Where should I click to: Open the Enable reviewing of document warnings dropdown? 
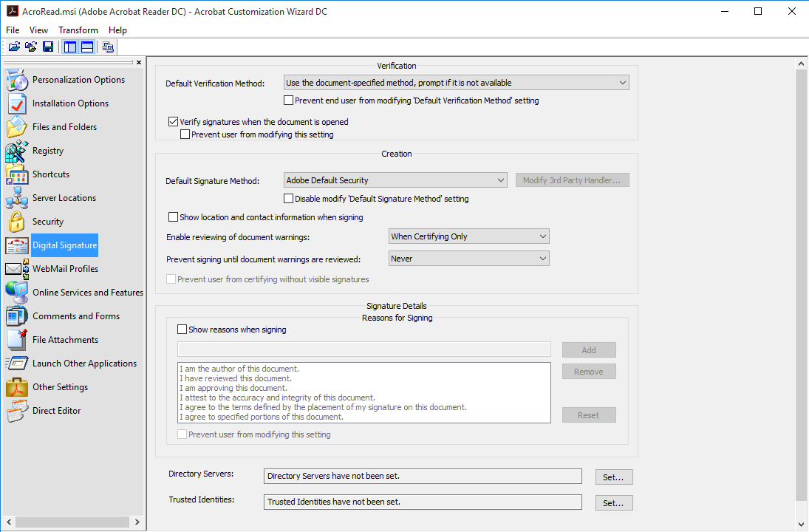468,236
